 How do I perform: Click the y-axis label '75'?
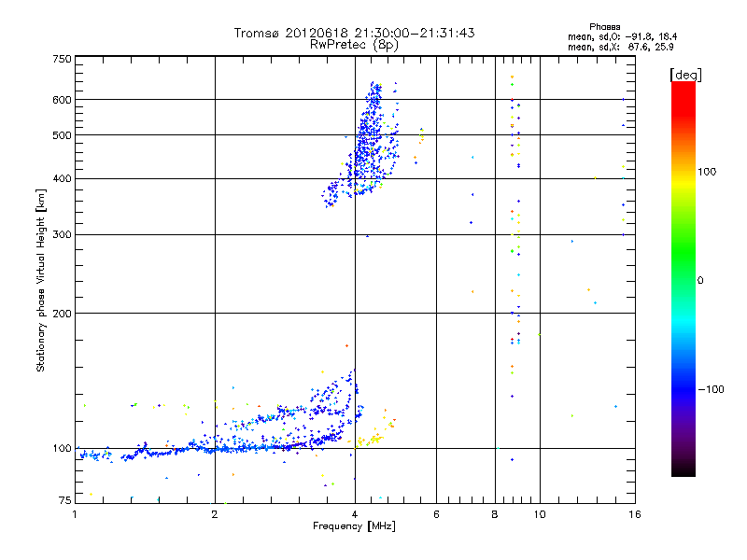coord(65,500)
